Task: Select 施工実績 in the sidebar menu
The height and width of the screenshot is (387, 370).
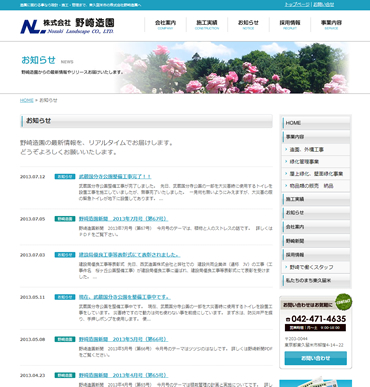Action: tap(316, 199)
